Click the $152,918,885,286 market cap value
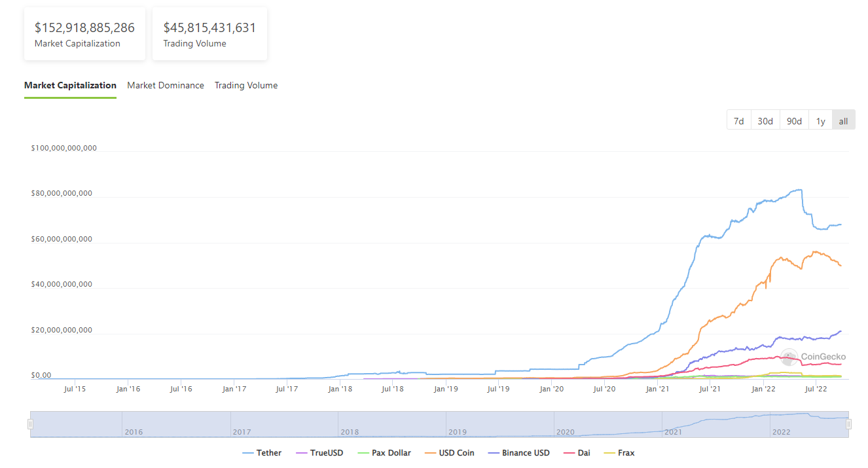868x468 pixels. click(84, 27)
